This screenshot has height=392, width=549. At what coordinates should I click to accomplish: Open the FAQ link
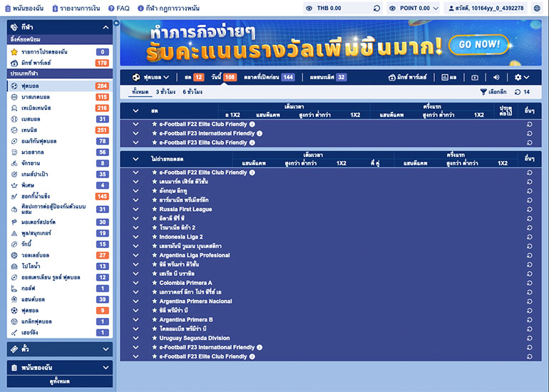118,9
